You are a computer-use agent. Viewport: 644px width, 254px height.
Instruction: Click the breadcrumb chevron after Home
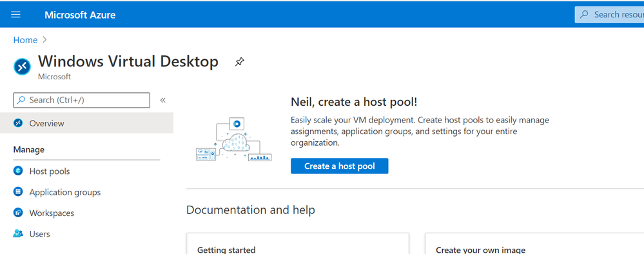click(44, 40)
